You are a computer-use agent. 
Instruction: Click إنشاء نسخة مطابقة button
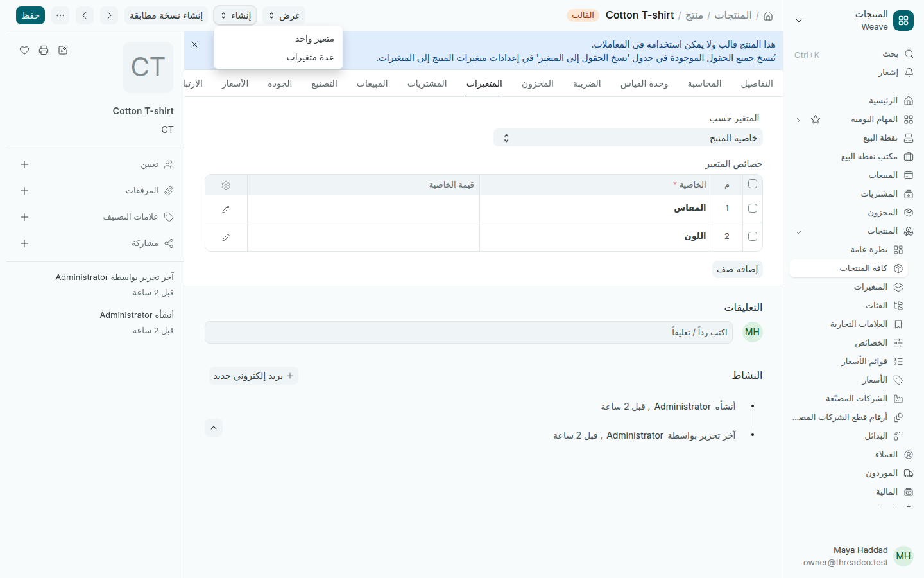coord(166,15)
